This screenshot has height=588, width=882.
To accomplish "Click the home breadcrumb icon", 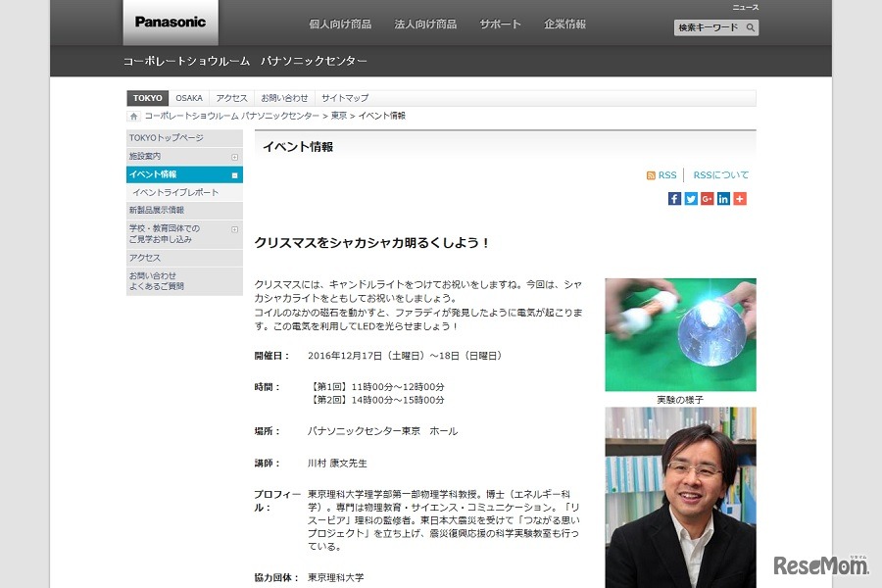I will (x=133, y=116).
